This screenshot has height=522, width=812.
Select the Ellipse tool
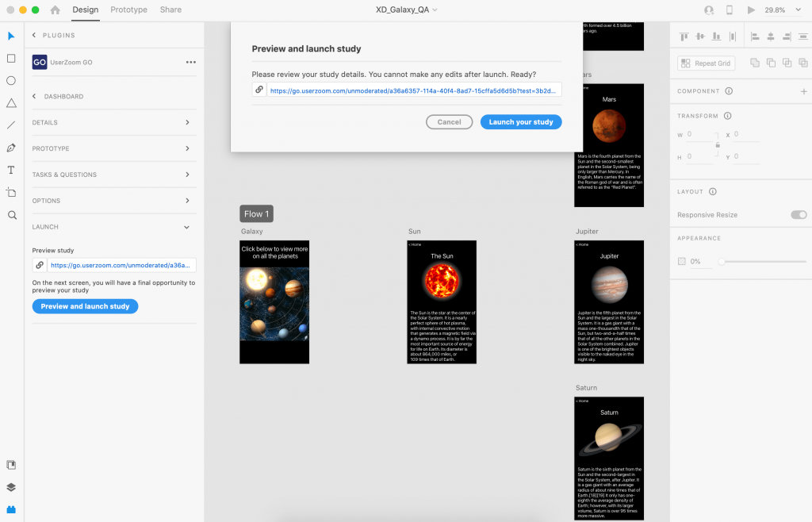coord(11,81)
